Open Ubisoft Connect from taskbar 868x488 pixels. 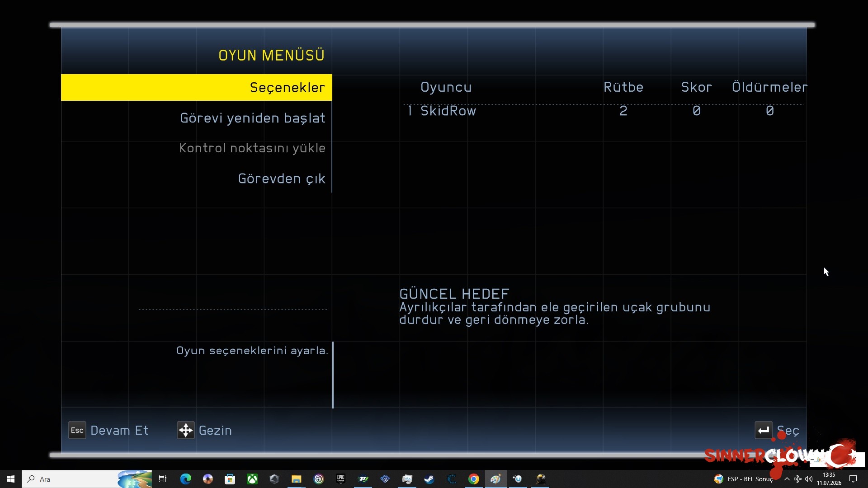319,479
